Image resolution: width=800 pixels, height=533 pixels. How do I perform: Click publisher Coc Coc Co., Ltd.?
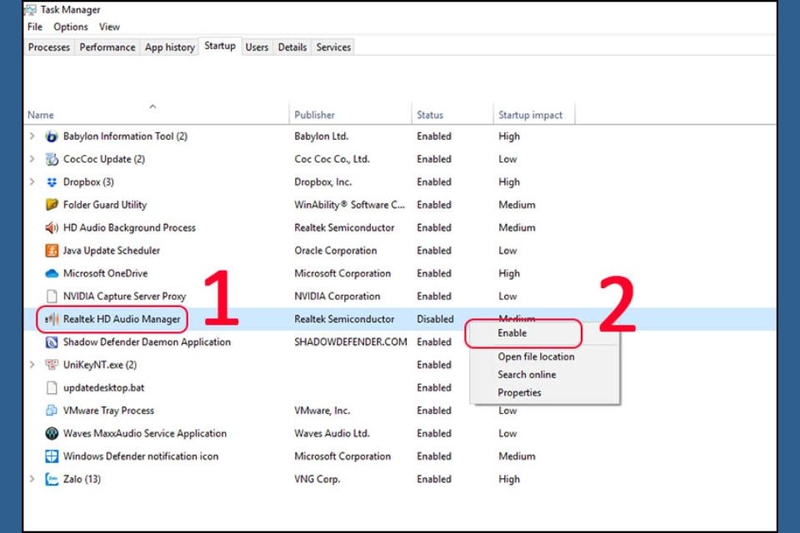point(332,159)
